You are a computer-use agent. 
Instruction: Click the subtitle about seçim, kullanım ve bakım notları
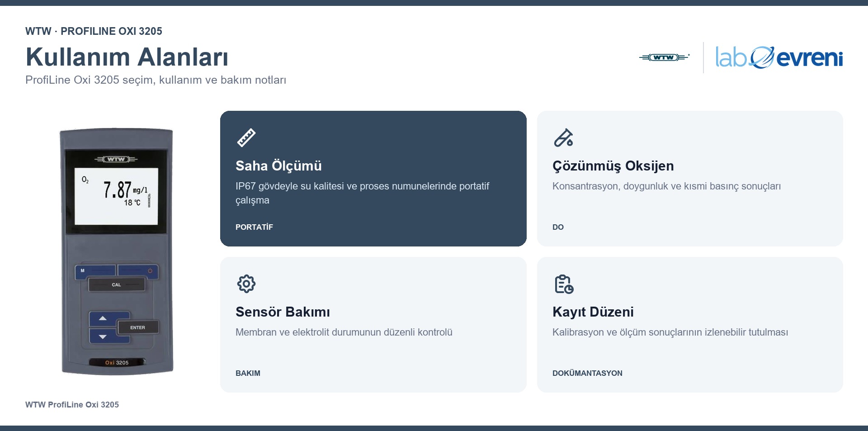(x=156, y=80)
